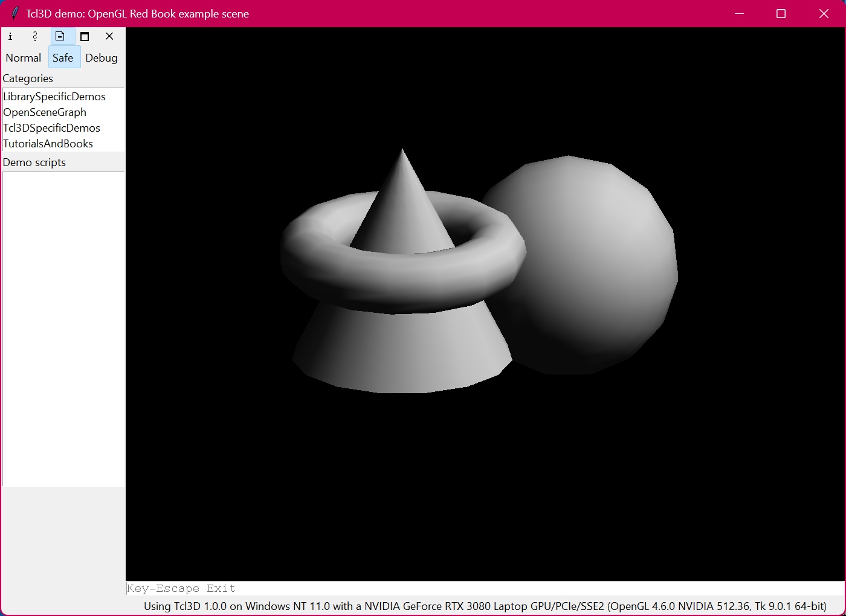Select the Normal mode option
Screen dimensions: 846x616
(24, 58)
